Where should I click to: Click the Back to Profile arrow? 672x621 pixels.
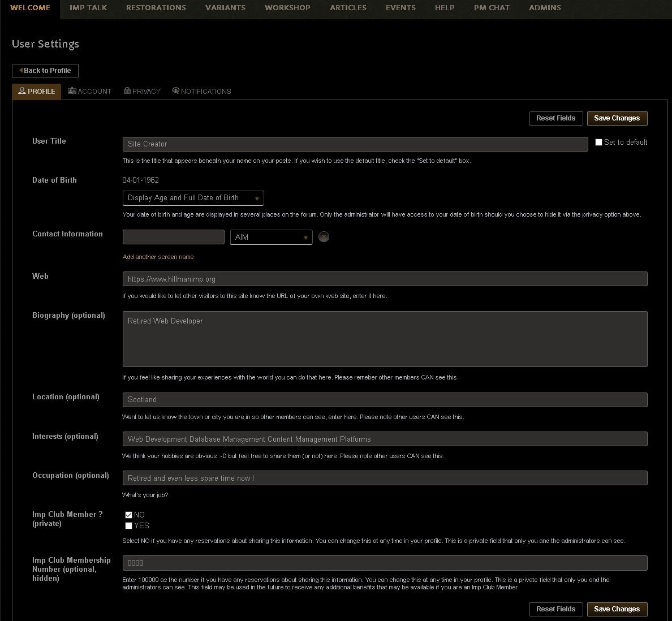point(21,71)
